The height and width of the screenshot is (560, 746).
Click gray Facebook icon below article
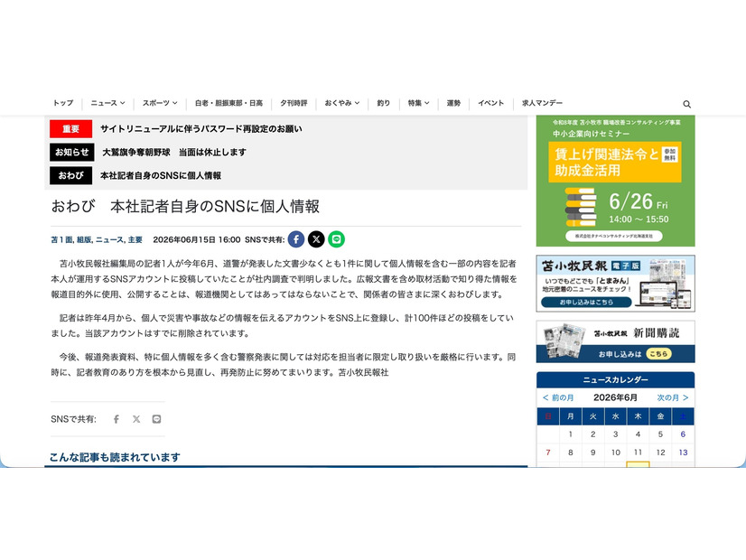click(x=117, y=419)
